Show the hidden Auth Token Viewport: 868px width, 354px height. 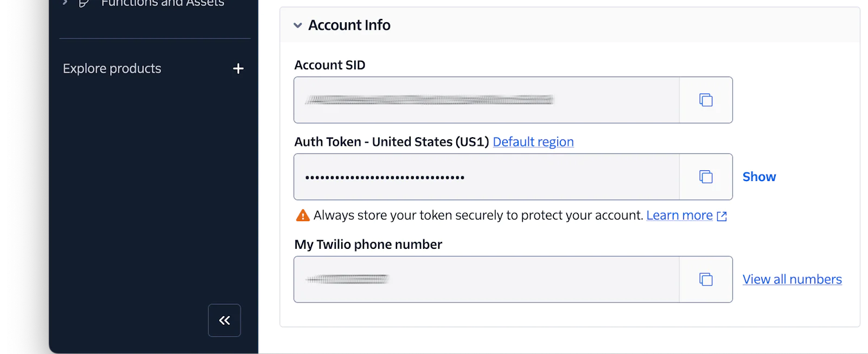click(x=759, y=177)
